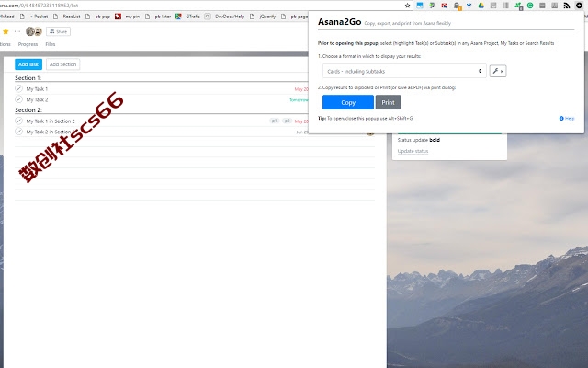Open the 'DevDocs/Help' bookmark

pos(224,17)
